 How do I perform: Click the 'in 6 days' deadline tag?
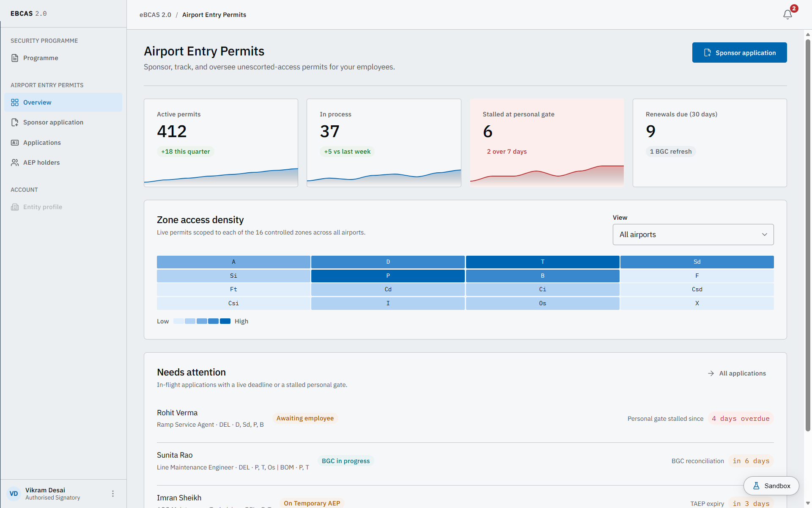(751, 461)
